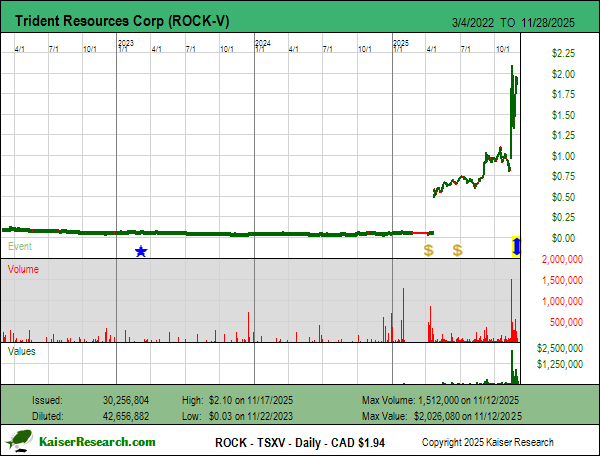This screenshot has height=456, width=600.
Task: Click the blue double-arrow icon on yellow
Action: click(516, 246)
